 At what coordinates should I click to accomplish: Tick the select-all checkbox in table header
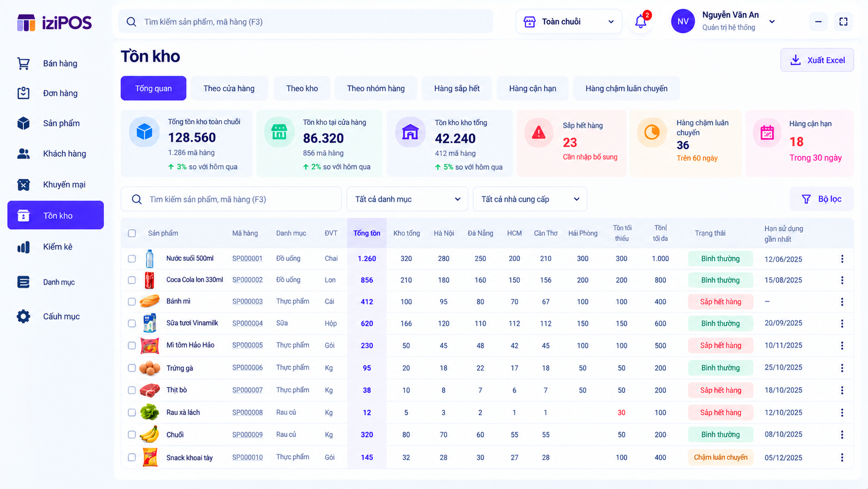pos(132,233)
